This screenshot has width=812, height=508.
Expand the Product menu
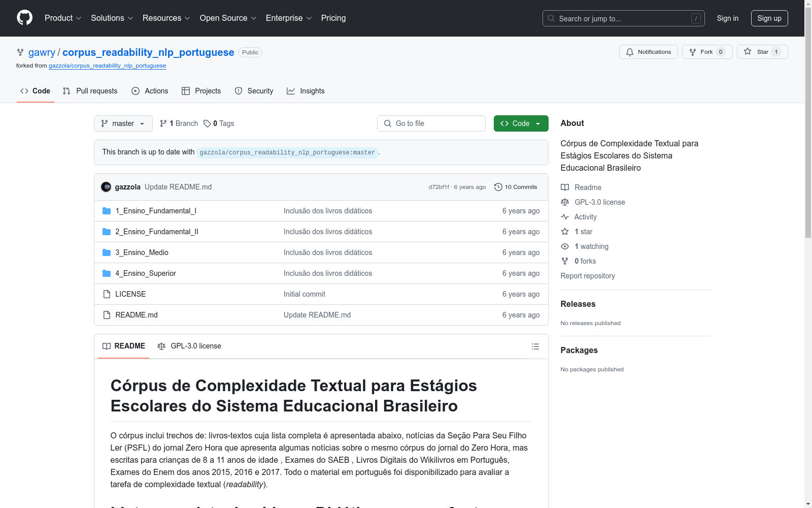click(x=63, y=18)
